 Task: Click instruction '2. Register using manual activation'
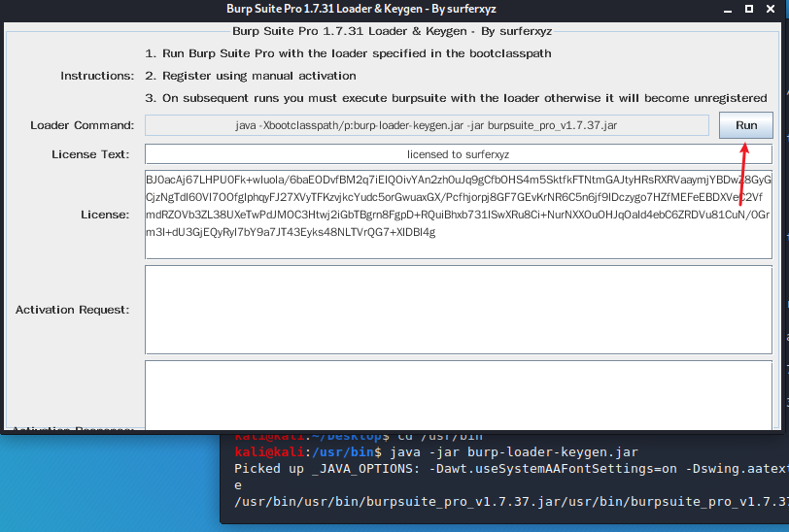pyautogui.click(x=251, y=76)
